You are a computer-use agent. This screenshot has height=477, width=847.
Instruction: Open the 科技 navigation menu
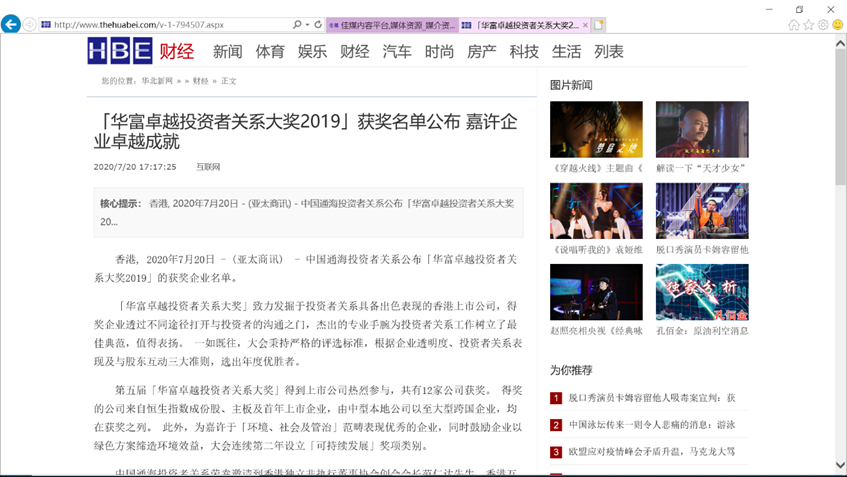[x=524, y=52]
